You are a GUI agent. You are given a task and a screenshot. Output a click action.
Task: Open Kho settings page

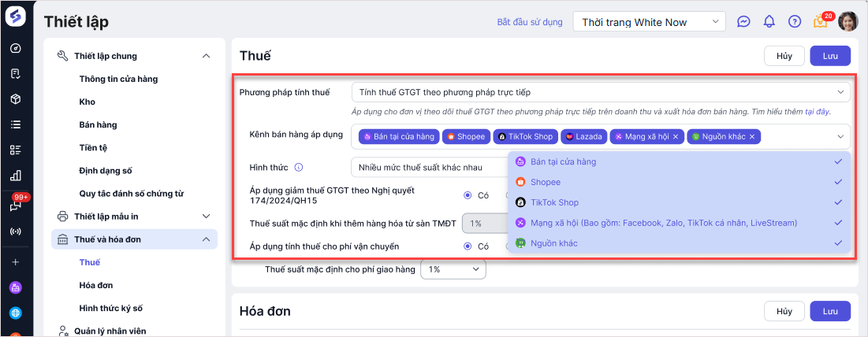88,102
